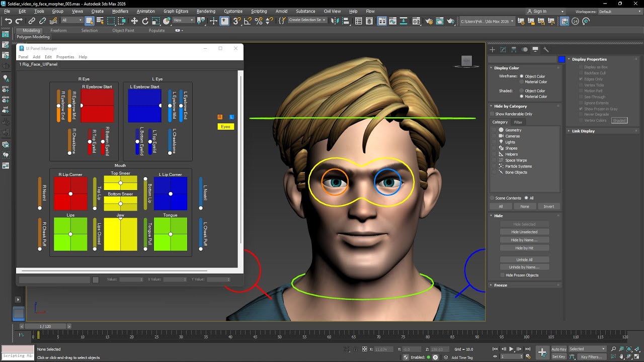Screen dimensions: 644x362
Task: Open the Graph Editors menu
Action: point(176,11)
